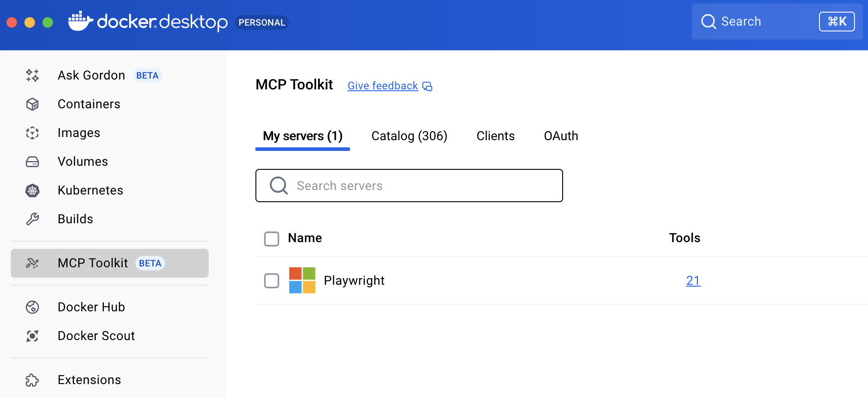The image size is (868, 398).
Task: Tick the select-all checkbox beside Name
Action: click(272, 239)
